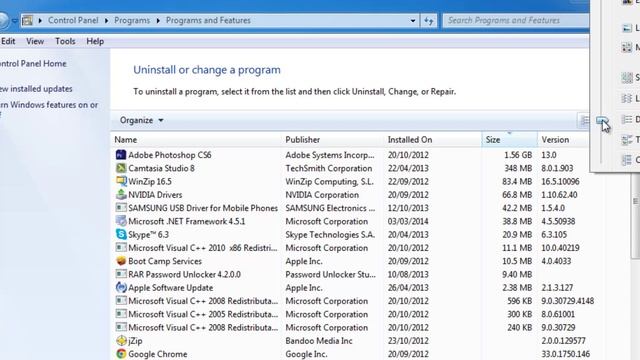
Task: Expand arrow before Control Panel breadcrumb
Action: [x=40, y=20]
